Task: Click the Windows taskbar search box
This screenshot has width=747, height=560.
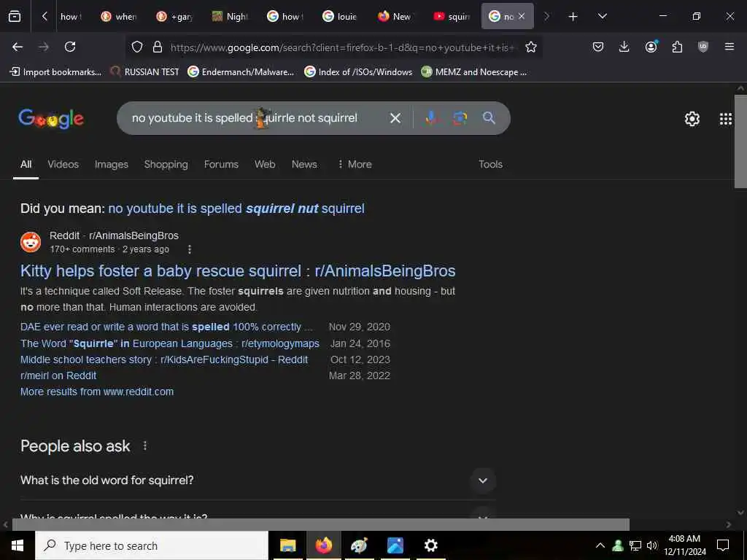Action: point(152,545)
